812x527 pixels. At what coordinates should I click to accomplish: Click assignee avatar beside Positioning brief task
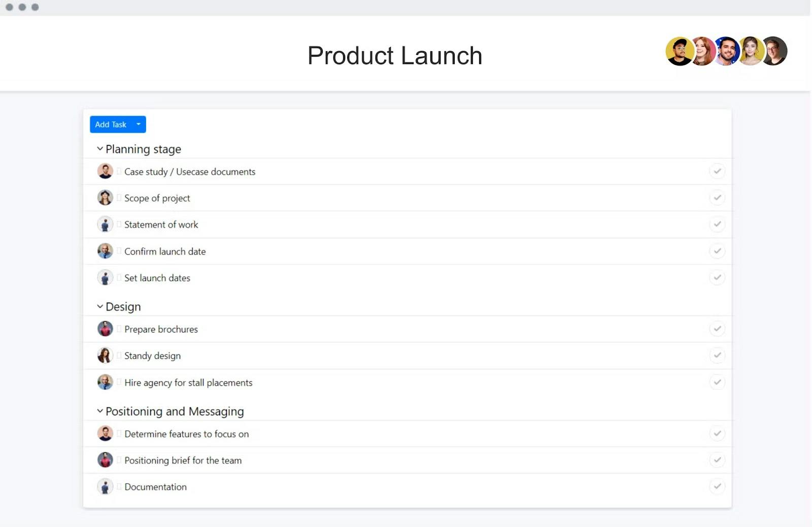click(105, 460)
